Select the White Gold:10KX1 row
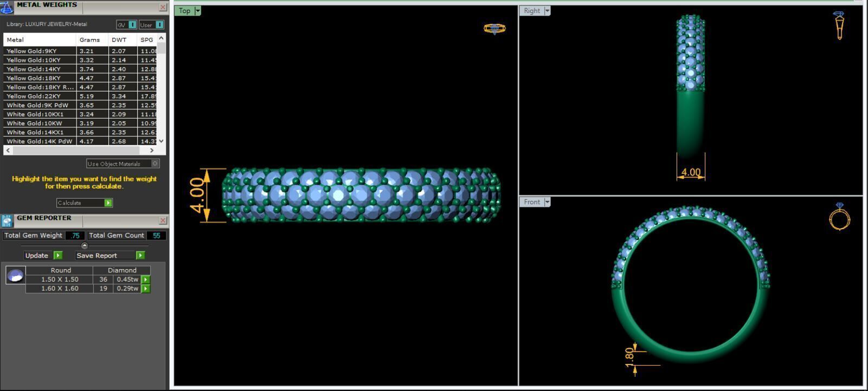This screenshot has height=391, width=868. [x=80, y=114]
